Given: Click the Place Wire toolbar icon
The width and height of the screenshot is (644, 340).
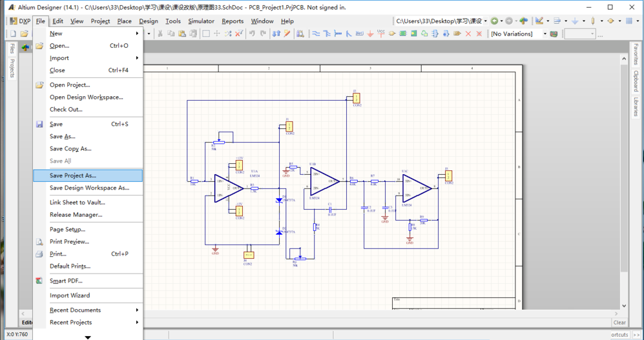Looking at the screenshot, I should [316, 34].
